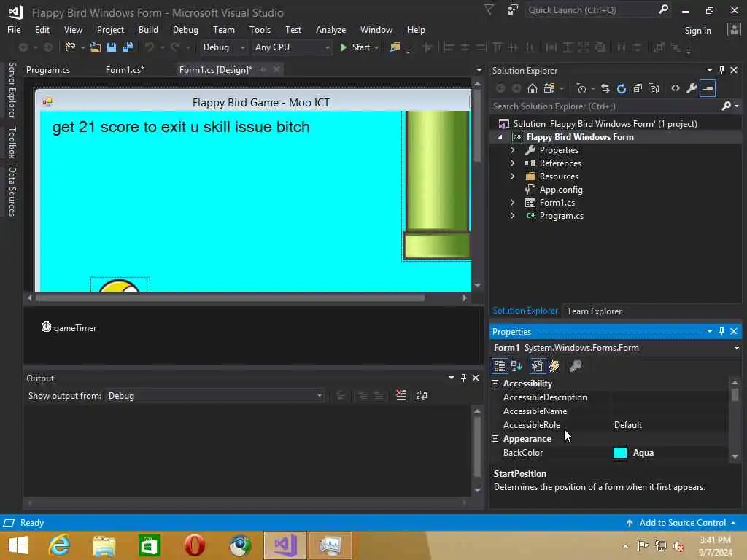This screenshot has width=747, height=560.
Task: Click the wrench Properties icon in Solution Explorer toolbar
Action: [x=692, y=88]
